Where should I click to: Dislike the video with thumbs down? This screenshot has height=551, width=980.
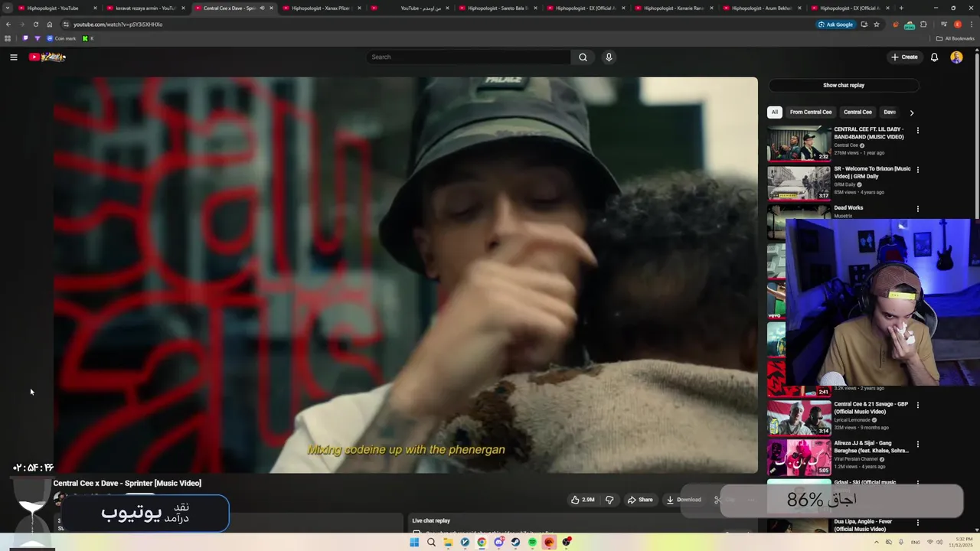tap(609, 500)
